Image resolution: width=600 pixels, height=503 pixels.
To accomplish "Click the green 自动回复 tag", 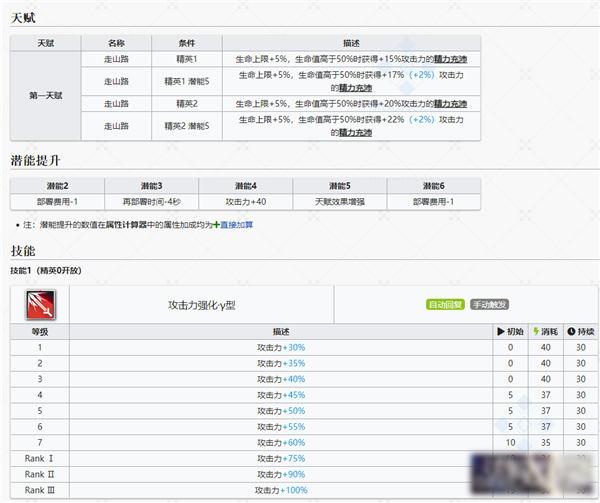I will pyautogui.click(x=445, y=304).
